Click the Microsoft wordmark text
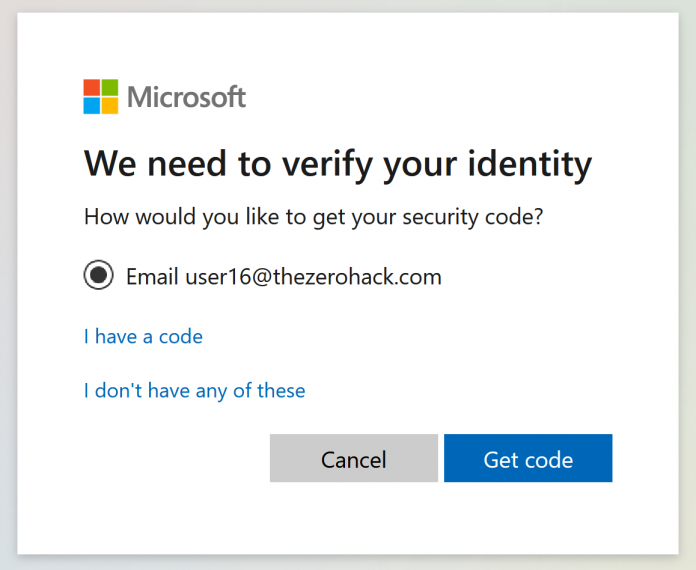This screenshot has width=696, height=570. [186, 97]
